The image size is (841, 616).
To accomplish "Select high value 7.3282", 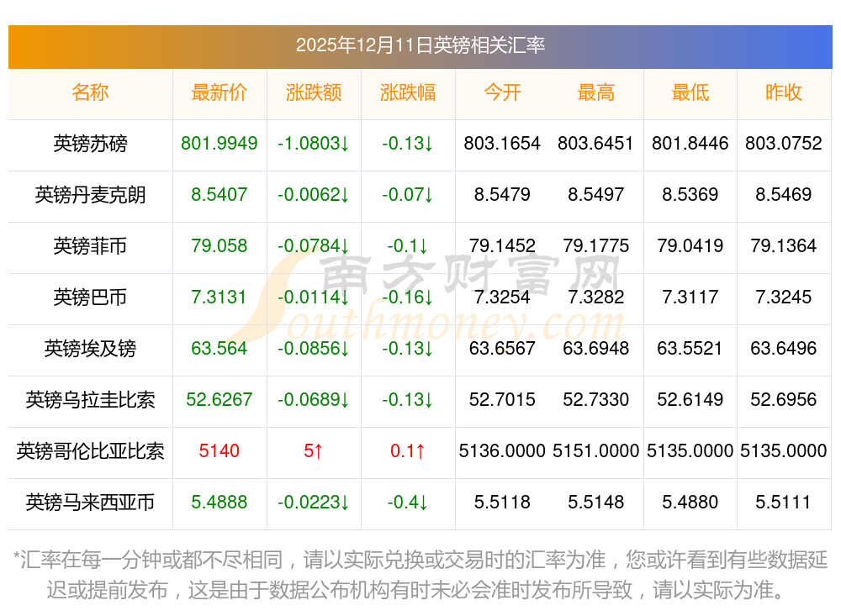I will [x=596, y=297].
